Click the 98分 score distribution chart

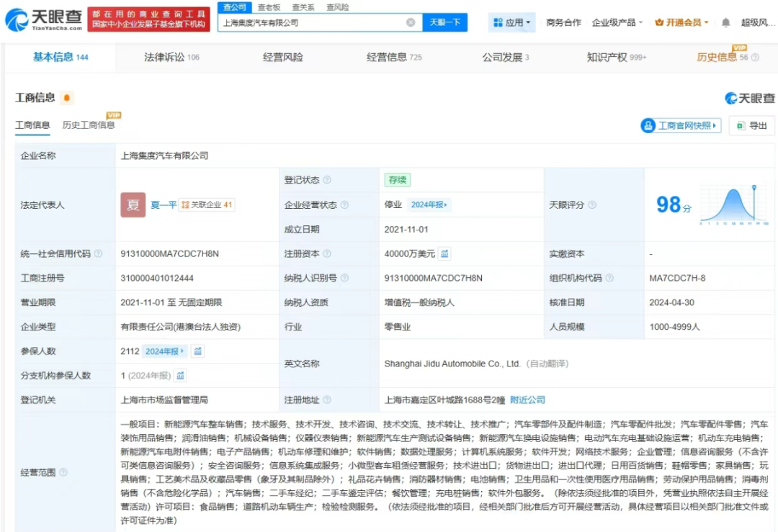pos(734,204)
